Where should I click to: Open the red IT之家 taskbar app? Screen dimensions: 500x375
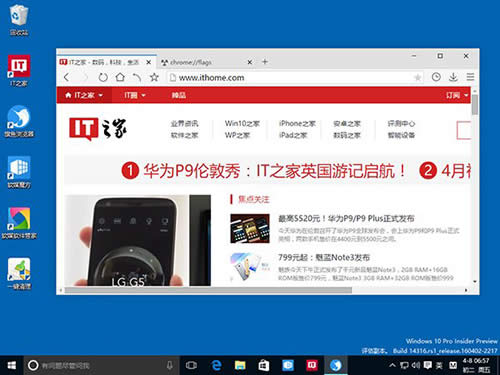[312, 365]
